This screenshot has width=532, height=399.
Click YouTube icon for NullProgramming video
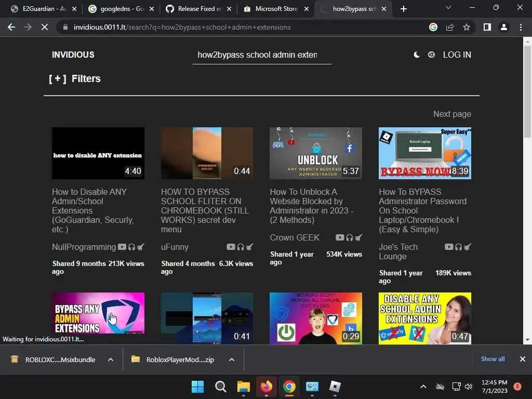pyautogui.click(x=122, y=247)
